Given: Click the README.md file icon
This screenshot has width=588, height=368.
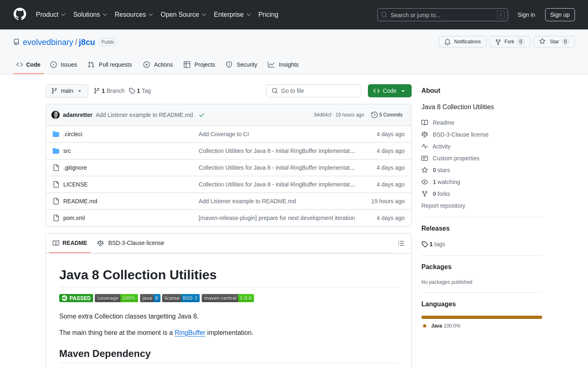Looking at the screenshot, I should click(56, 201).
